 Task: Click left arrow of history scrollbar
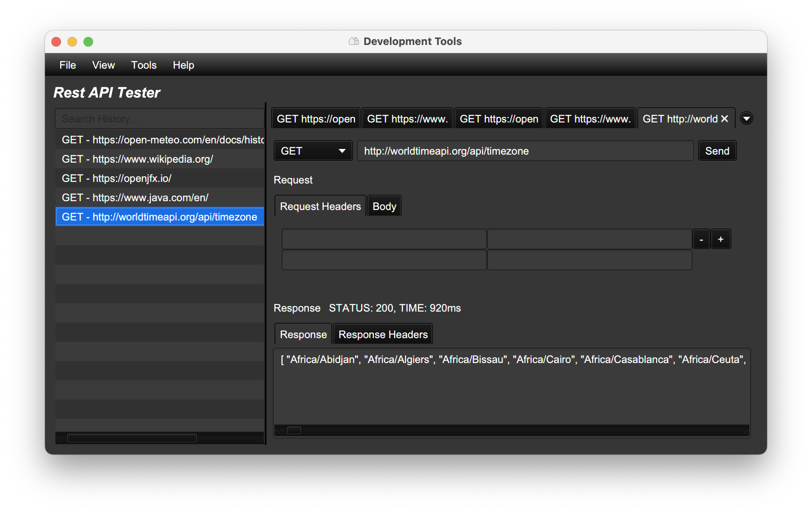click(60, 438)
